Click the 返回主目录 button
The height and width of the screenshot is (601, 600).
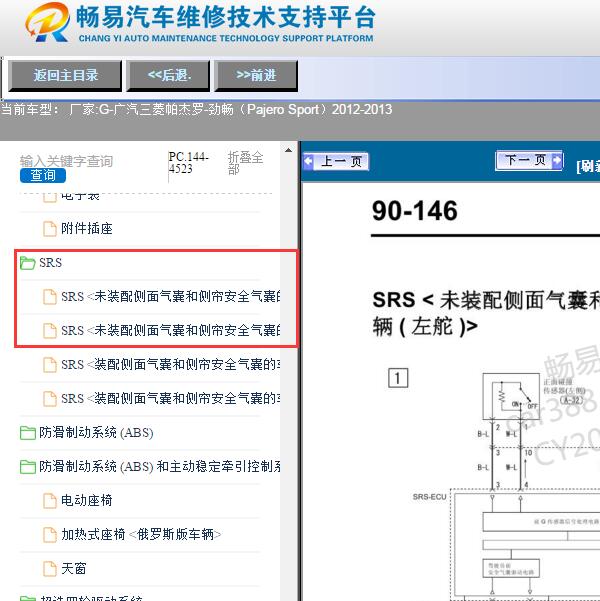[x=65, y=76]
